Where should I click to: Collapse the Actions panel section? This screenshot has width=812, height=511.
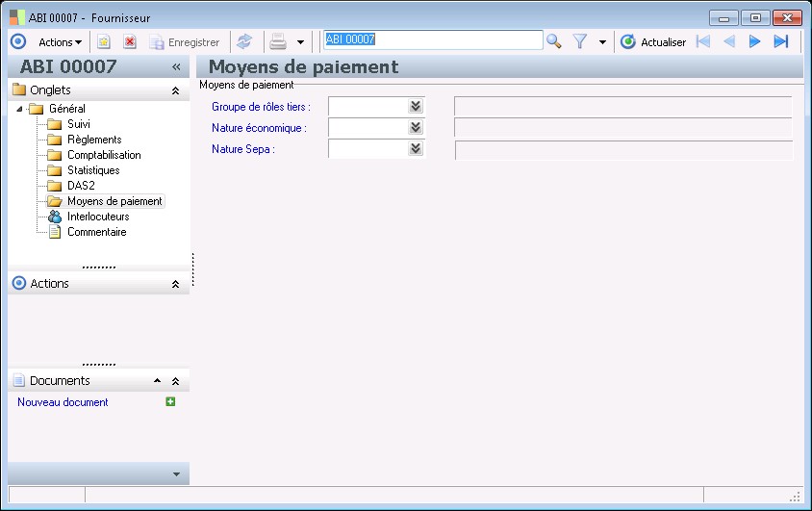[175, 284]
